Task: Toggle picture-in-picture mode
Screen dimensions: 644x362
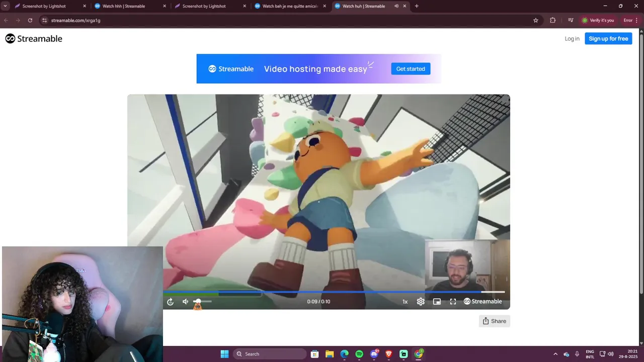Action: point(437,302)
